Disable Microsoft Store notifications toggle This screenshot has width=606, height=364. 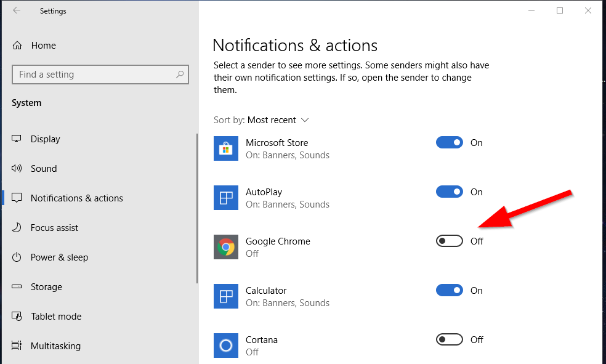point(449,142)
